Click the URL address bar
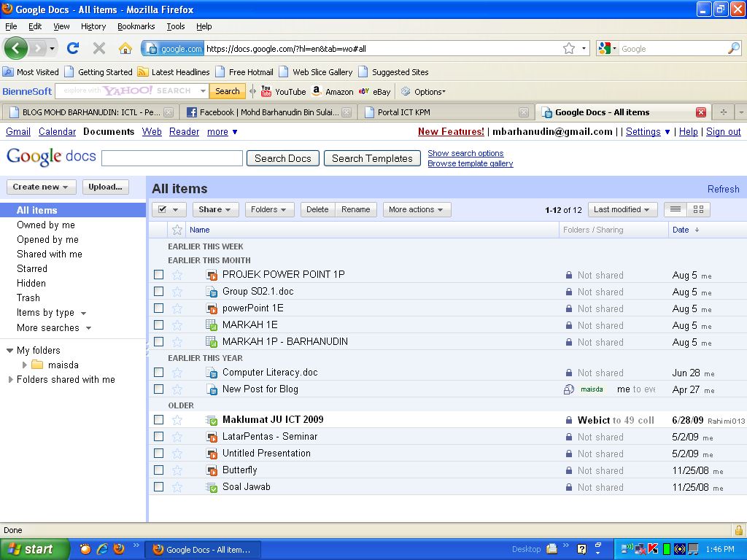This screenshot has height=560, width=747. (x=381, y=48)
